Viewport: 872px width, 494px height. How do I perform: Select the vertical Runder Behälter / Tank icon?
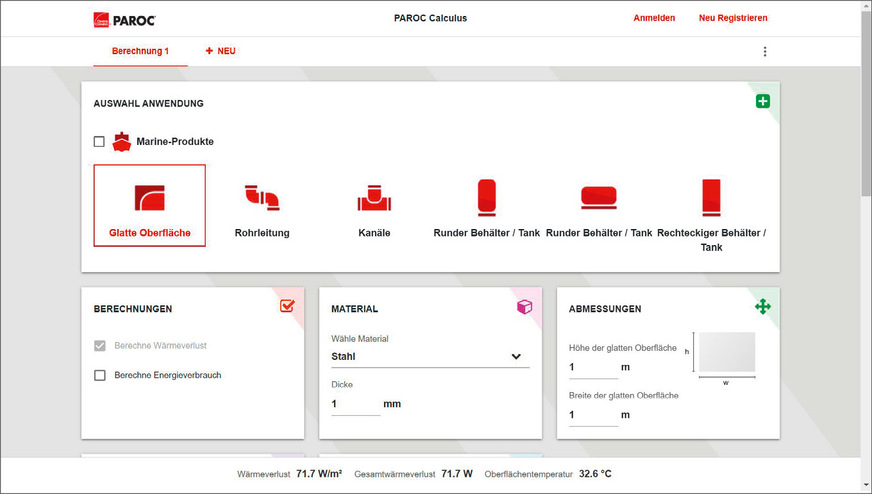pyautogui.click(x=487, y=197)
